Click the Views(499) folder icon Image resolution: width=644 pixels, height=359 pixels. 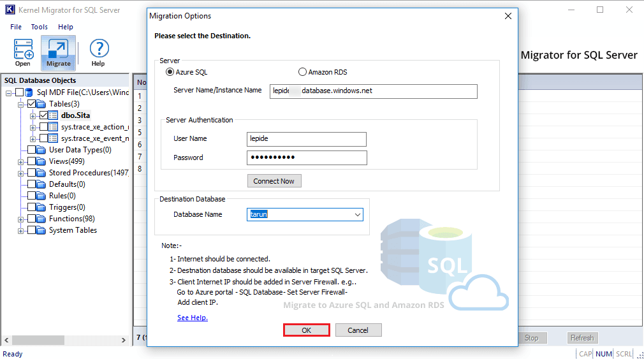(41, 161)
